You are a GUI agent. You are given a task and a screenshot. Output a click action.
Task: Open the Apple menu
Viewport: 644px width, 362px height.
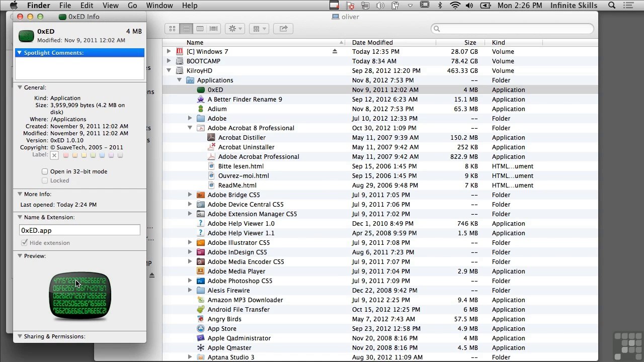[x=14, y=6]
